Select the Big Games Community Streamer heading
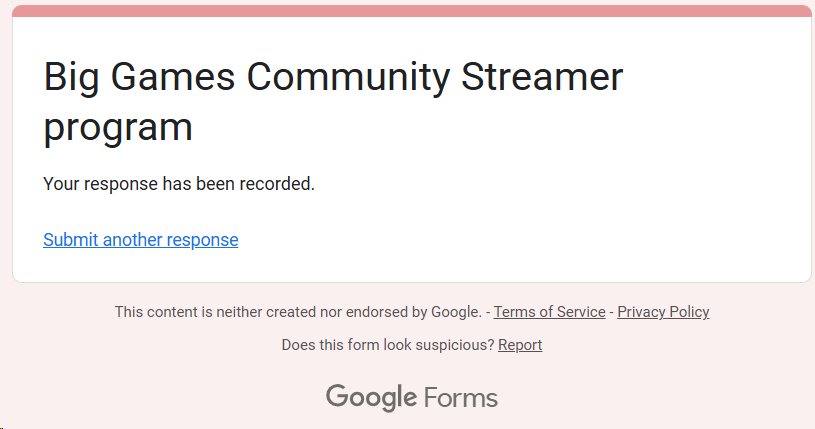Viewport: 815px width, 429px height. 333,101
